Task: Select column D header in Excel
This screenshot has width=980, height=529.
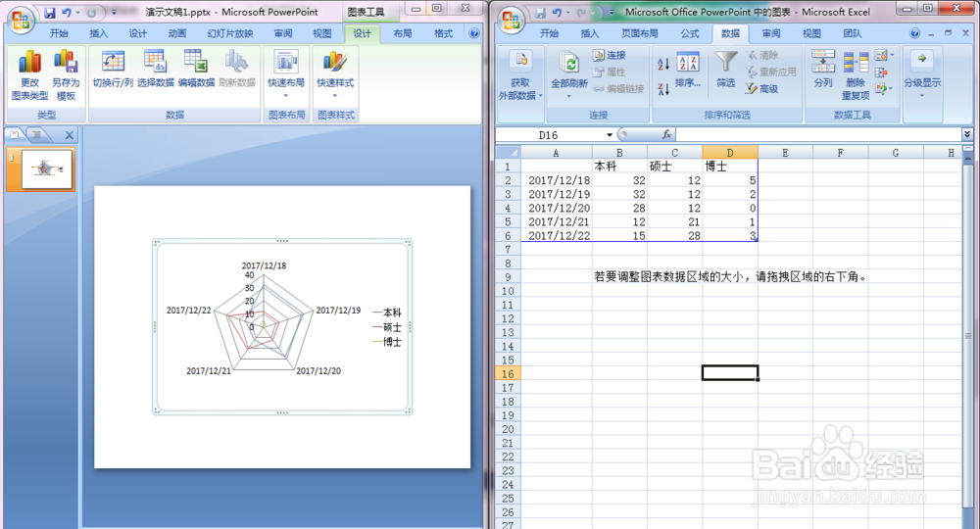Action: pyautogui.click(x=730, y=153)
